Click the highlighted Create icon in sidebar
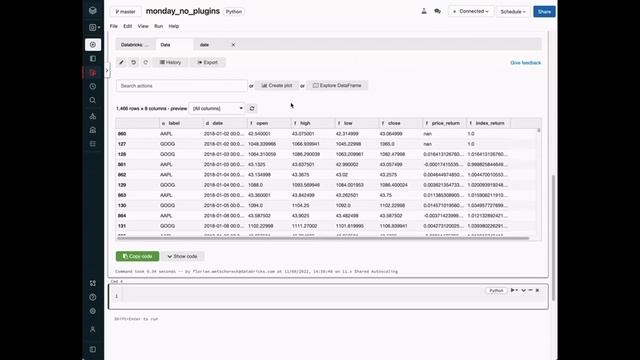 [x=93, y=44]
